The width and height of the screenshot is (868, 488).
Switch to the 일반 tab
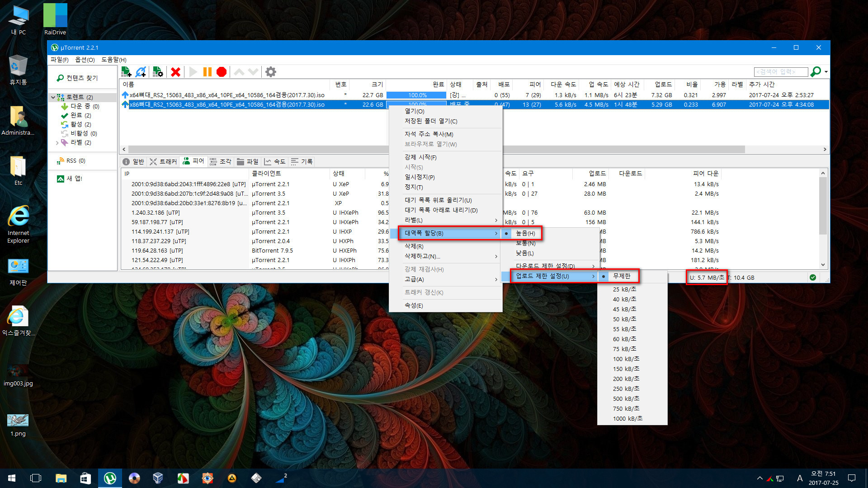pos(133,162)
